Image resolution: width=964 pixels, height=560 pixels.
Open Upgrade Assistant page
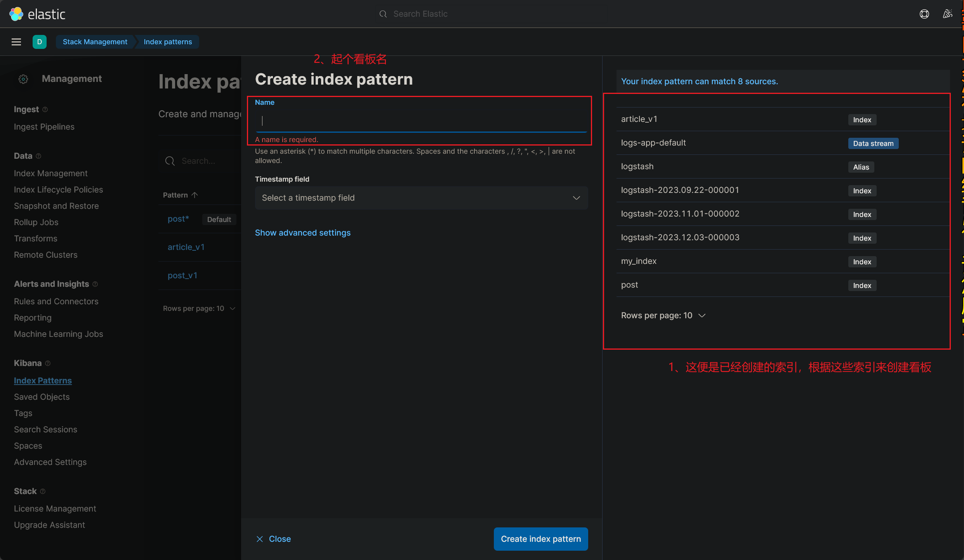[x=49, y=525]
